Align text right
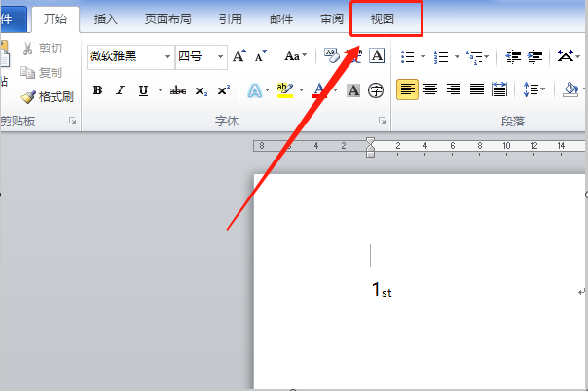Screen dimensions: 588x391 click(454, 89)
